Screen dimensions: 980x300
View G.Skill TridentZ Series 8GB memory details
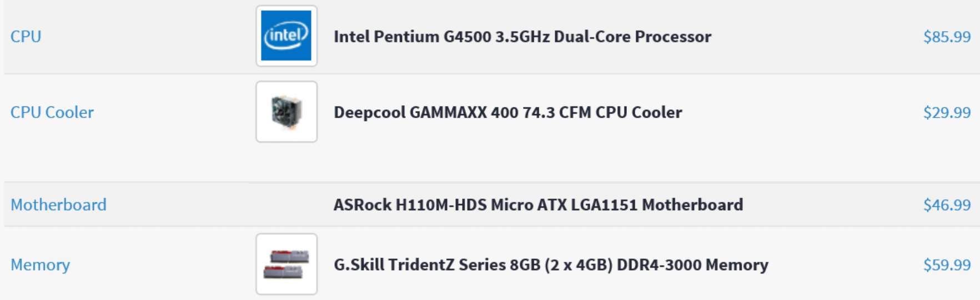point(551,265)
